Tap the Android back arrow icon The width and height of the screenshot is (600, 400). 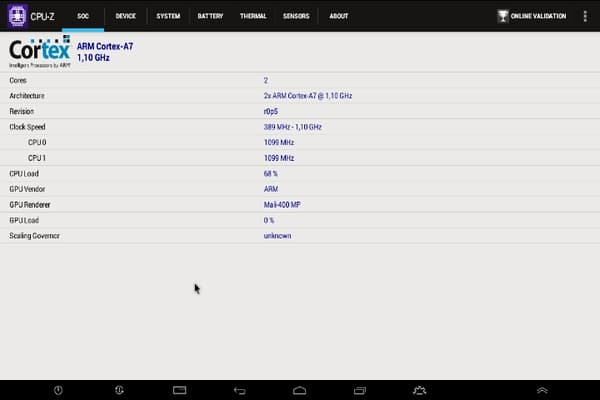click(x=240, y=390)
